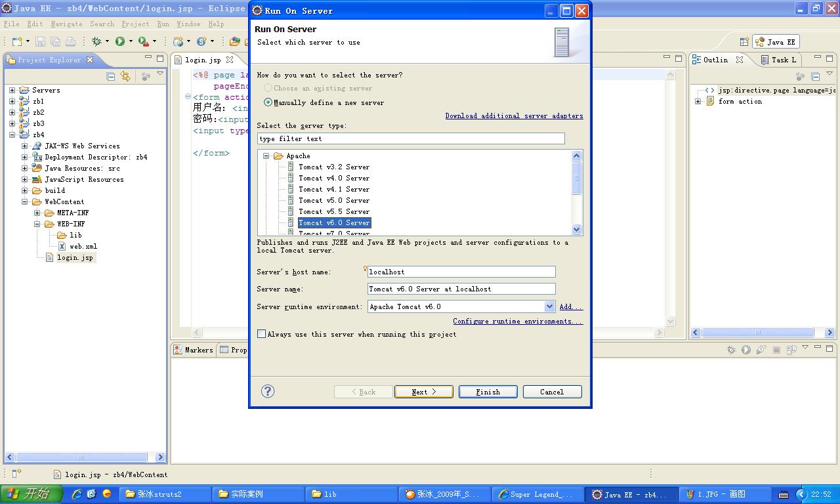Cancel the Run On Server dialog
Screen dimensions: 840x504
coord(552,392)
